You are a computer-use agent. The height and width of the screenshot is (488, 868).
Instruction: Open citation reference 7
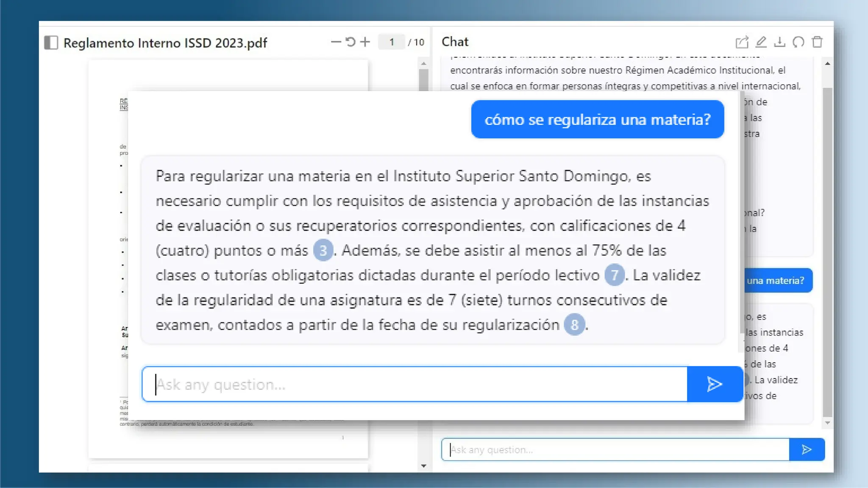pyautogui.click(x=614, y=275)
